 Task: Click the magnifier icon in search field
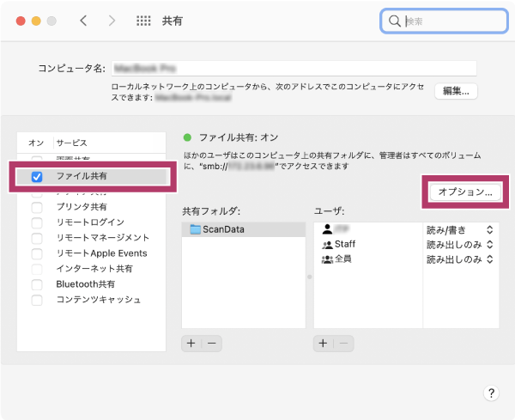(x=394, y=21)
